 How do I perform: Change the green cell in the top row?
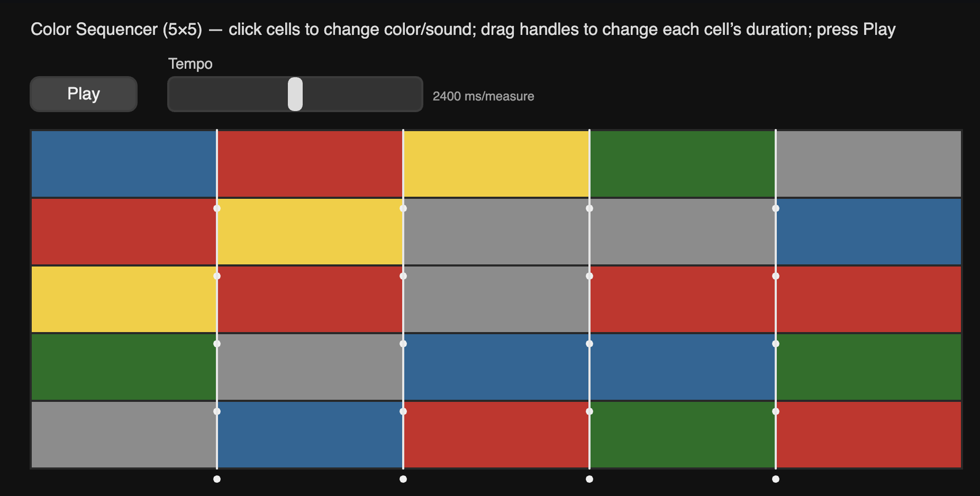click(682, 164)
